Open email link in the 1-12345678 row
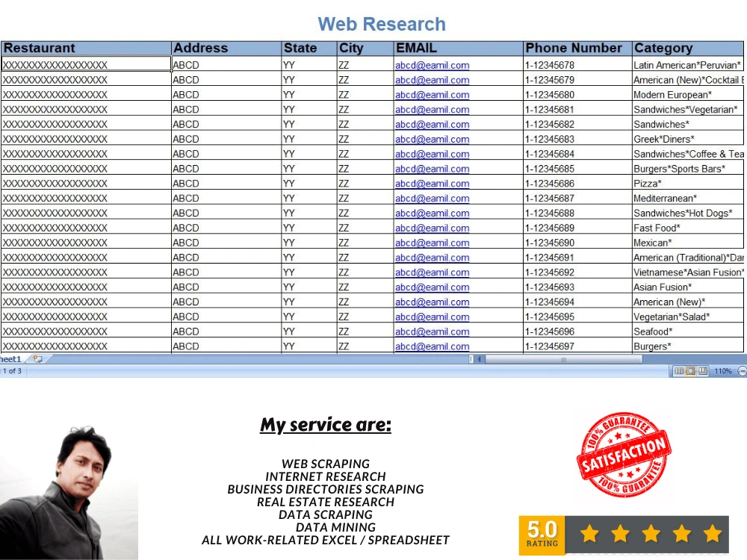Screen dimensions: 747x560 [432, 65]
